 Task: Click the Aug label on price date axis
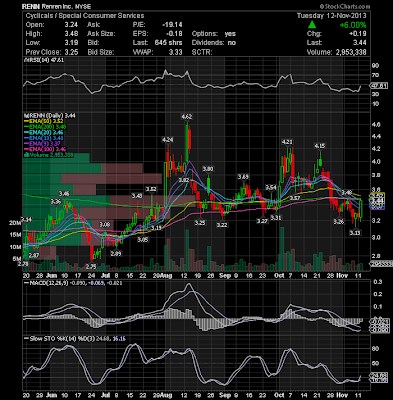[x=166, y=276]
